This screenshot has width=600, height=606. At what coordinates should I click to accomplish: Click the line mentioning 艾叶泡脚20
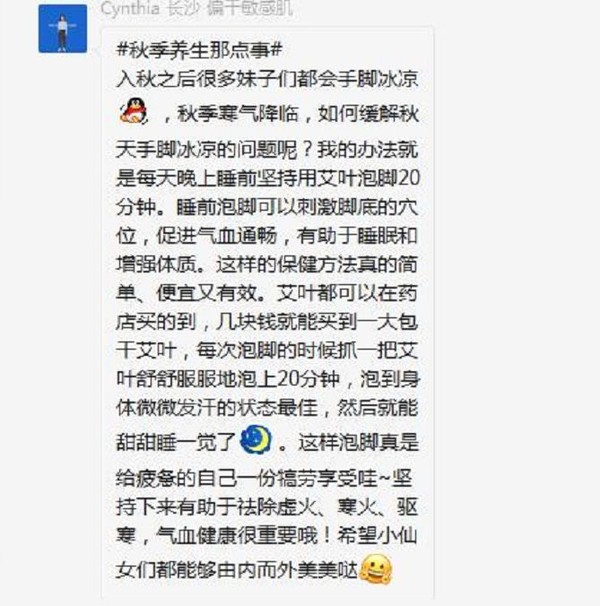click(268, 178)
